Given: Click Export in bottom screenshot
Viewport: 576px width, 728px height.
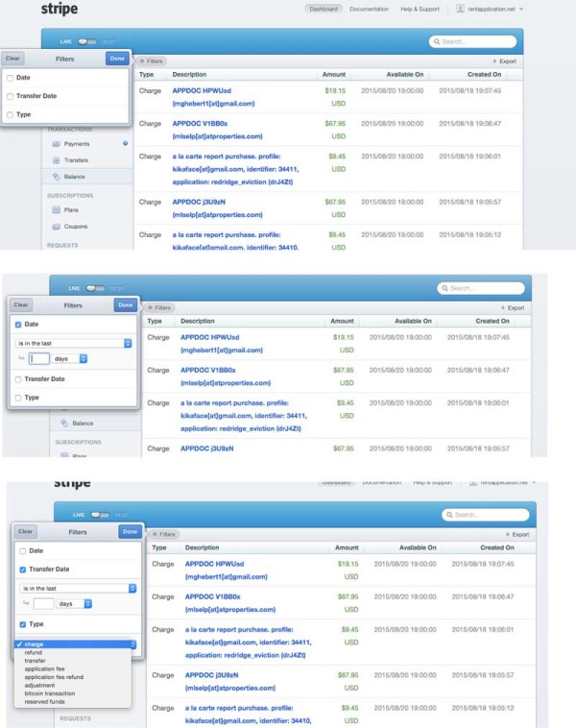Looking at the screenshot, I should [x=517, y=534].
